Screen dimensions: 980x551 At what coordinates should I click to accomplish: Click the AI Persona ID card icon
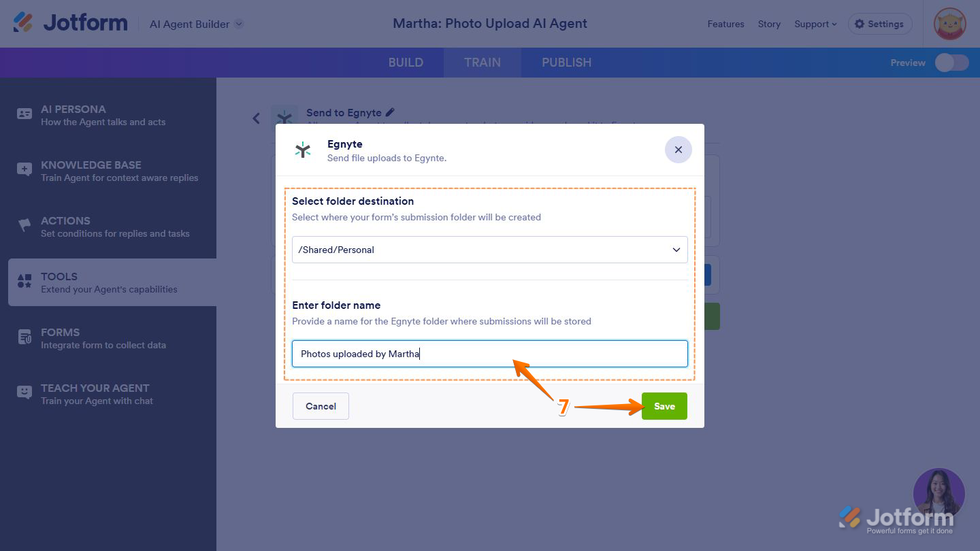tap(24, 114)
